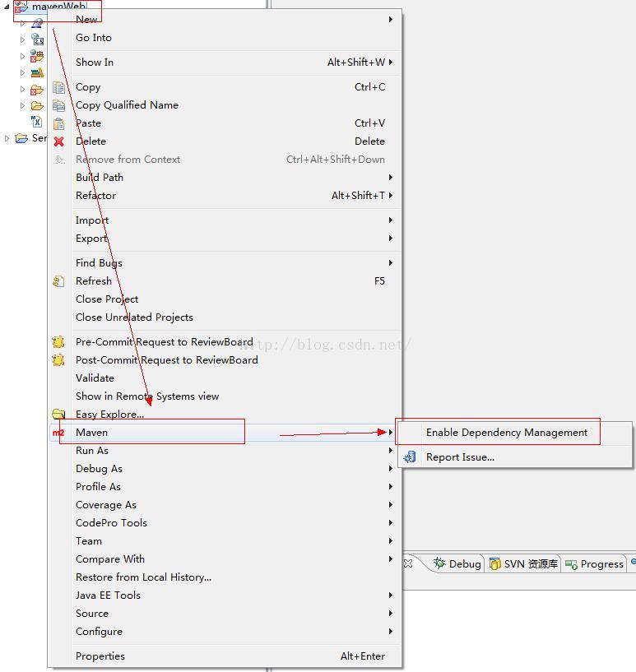Click the red Delete X icon

(58, 141)
